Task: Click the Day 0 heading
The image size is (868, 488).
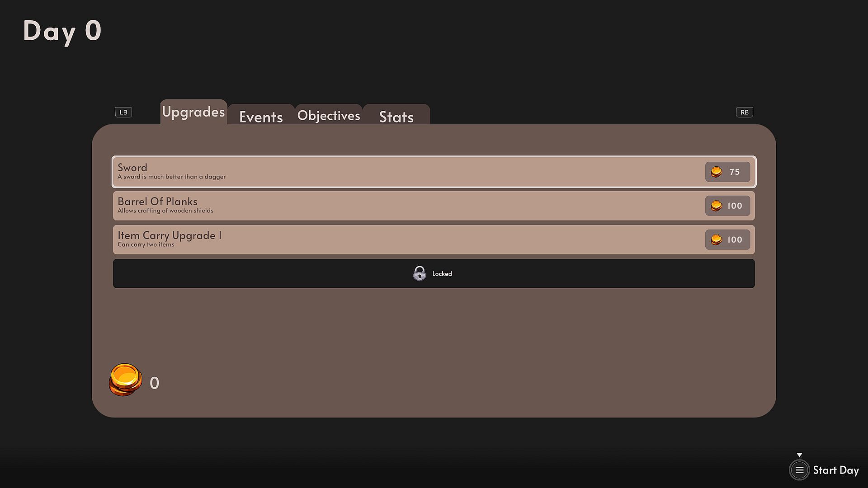Action: click(62, 31)
